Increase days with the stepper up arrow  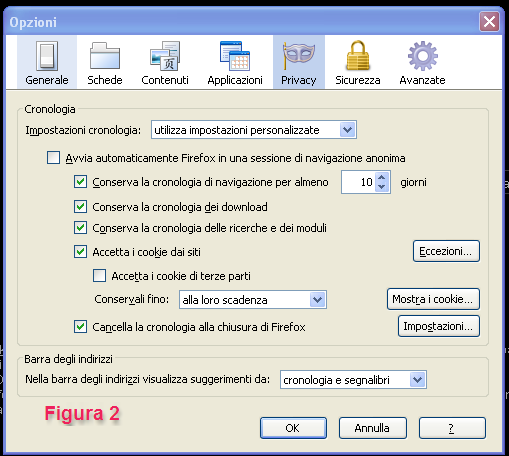click(382, 177)
